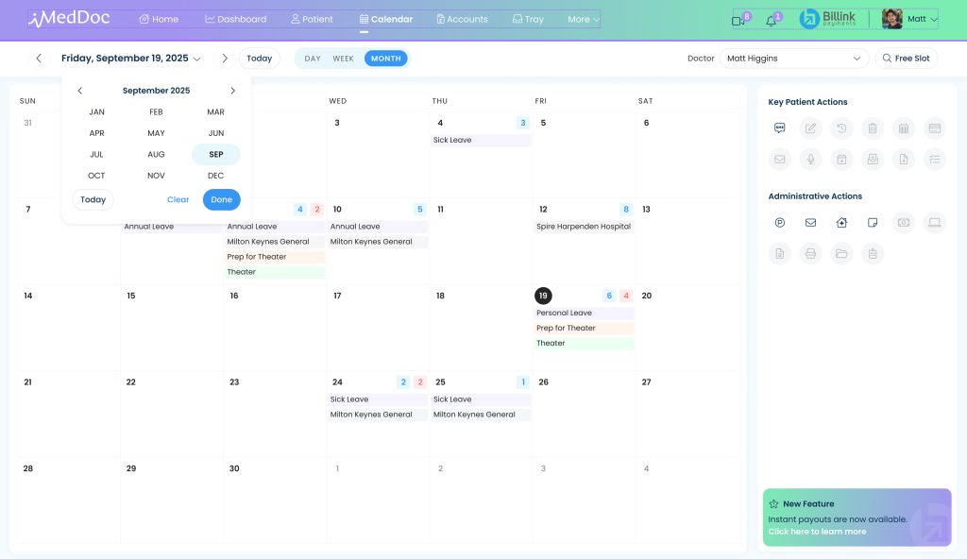Image resolution: width=967 pixels, height=560 pixels.
Task: Expand the More navigation menu
Action: coord(580,18)
